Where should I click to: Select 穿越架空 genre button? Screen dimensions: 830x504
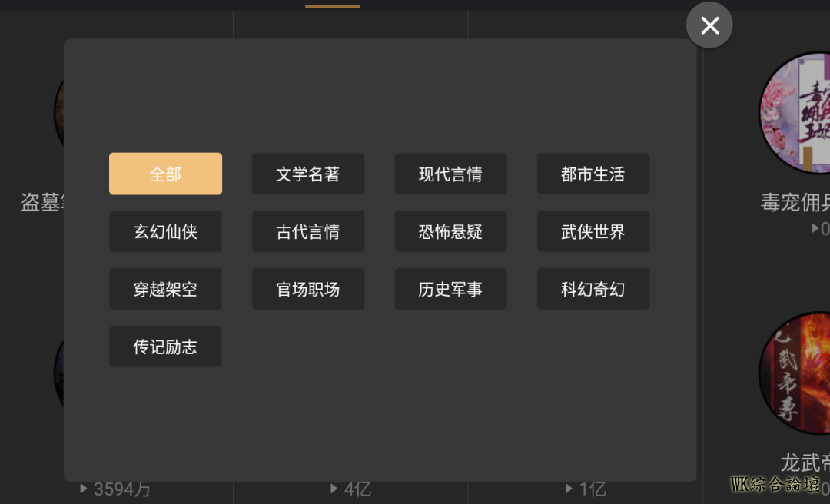165,289
